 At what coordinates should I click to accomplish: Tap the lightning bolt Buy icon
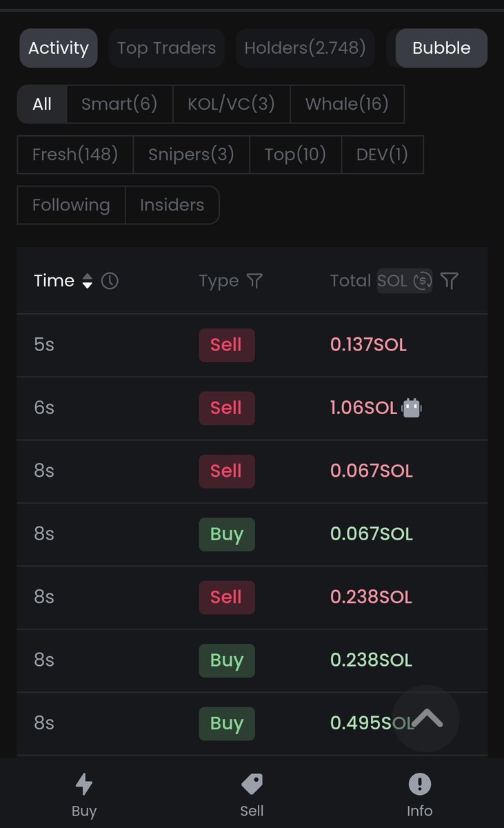click(x=84, y=785)
